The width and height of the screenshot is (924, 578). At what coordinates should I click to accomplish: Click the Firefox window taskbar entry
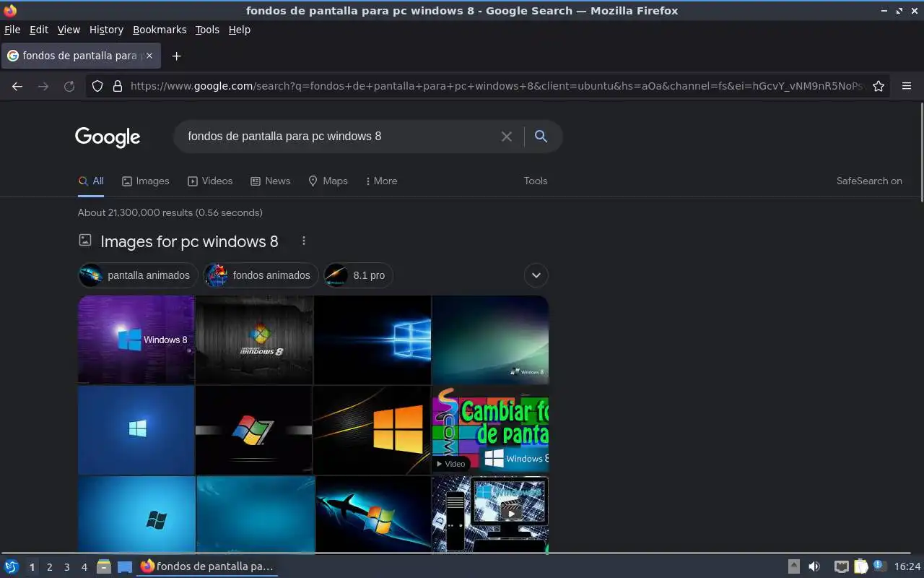(x=207, y=566)
